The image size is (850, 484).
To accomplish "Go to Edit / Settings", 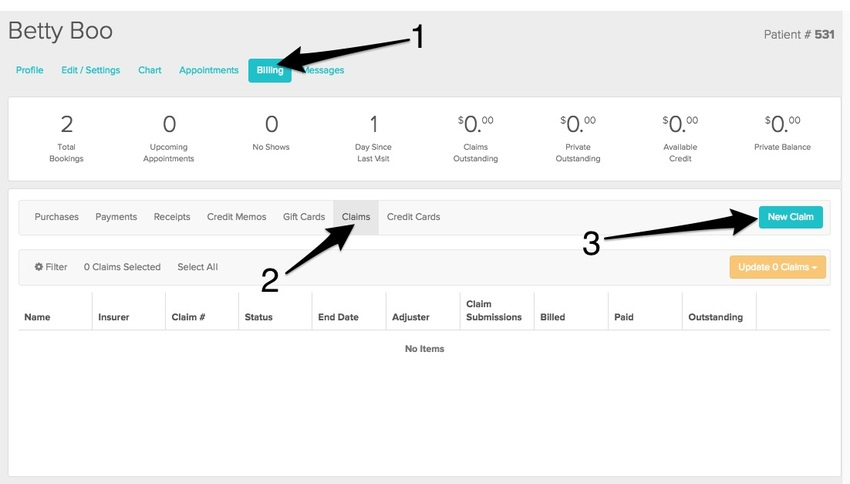I will tap(90, 71).
